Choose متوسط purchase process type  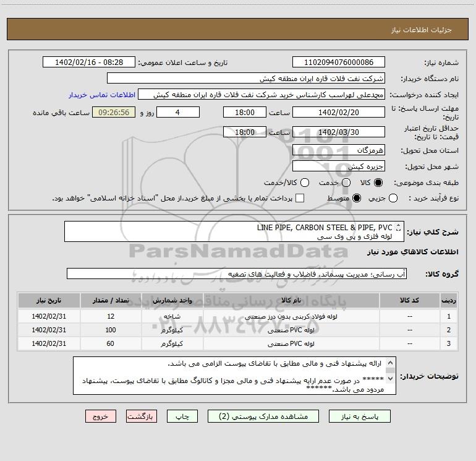coord(357,199)
